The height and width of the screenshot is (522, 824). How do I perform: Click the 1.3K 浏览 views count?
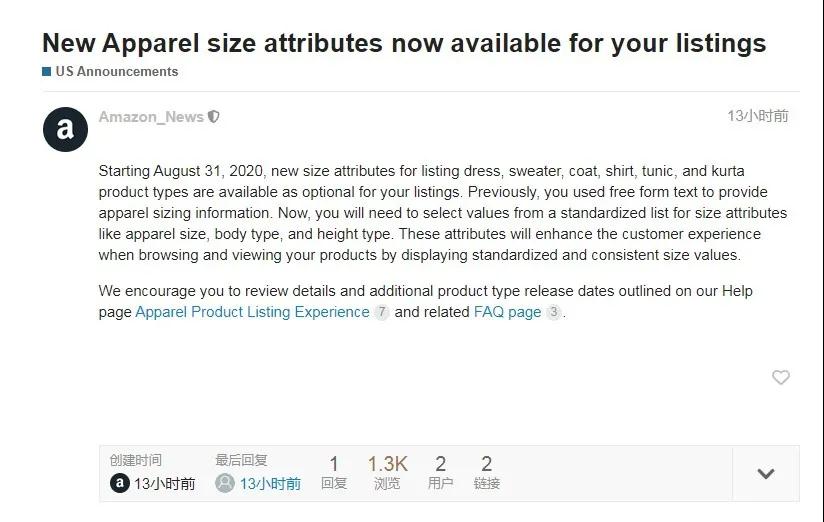(x=387, y=472)
